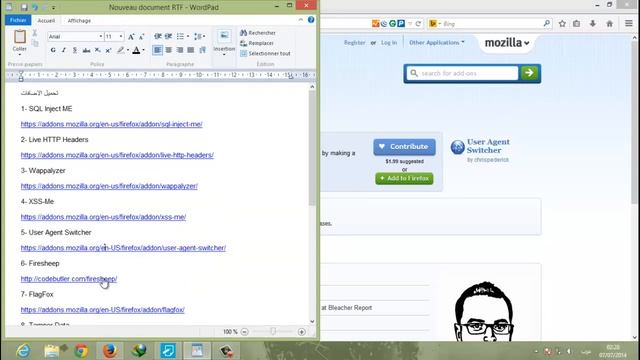The width and height of the screenshot is (640, 360).
Task: Switch to the Affichage tab
Action: (79, 20)
